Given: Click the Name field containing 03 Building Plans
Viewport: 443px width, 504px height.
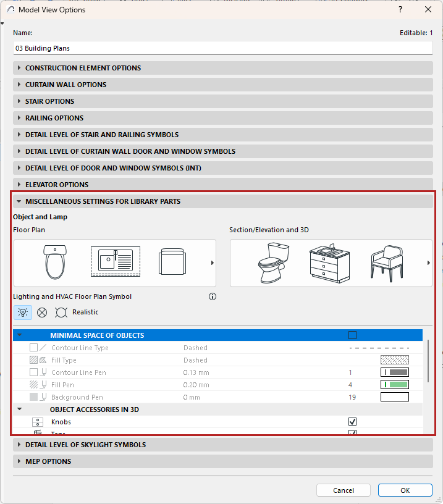Looking at the screenshot, I should click(223, 48).
